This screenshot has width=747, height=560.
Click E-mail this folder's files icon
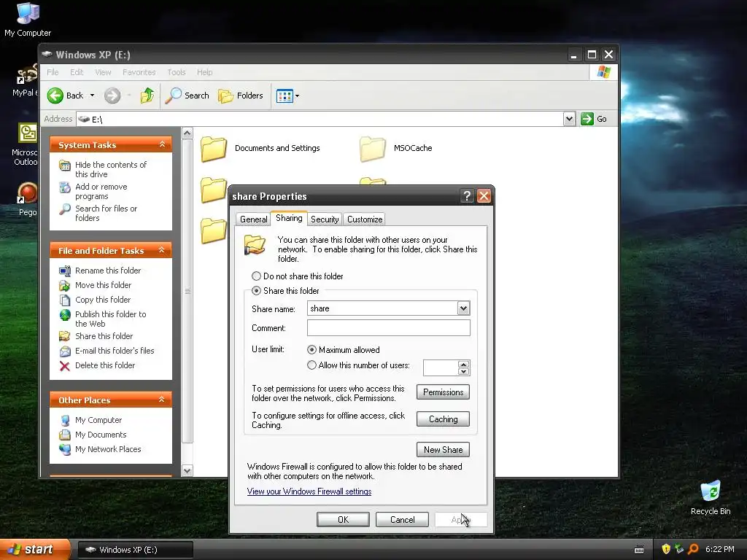pyautogui.click(x=65, y=351)
